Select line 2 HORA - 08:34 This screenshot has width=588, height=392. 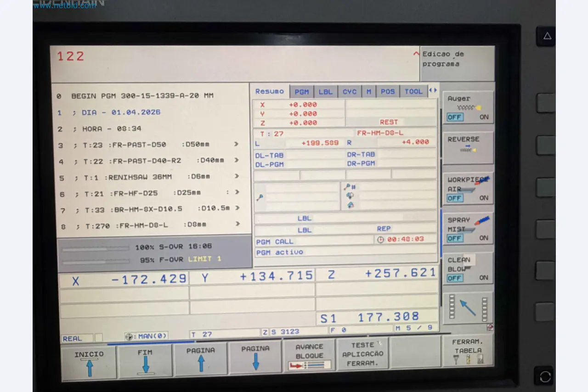(x=99, y=129)
